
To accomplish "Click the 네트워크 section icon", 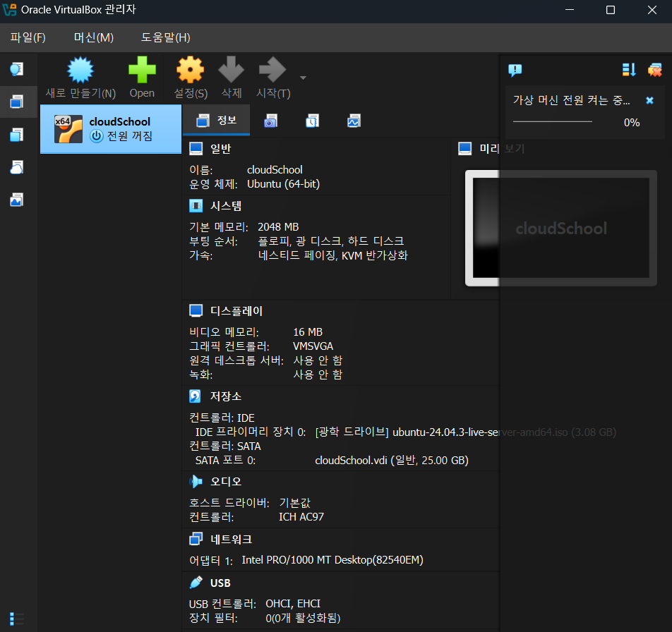I will point(196,539).
